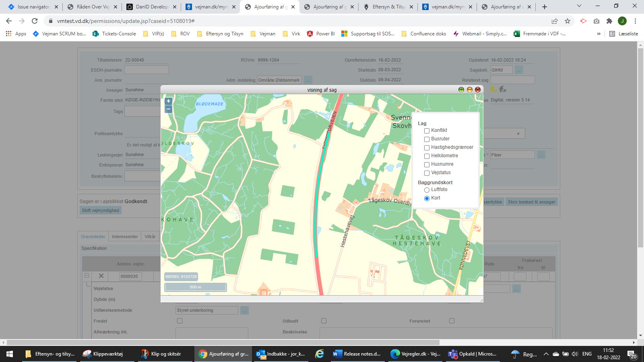
Task: Toggle the Hastighedsgrænser layer checkbox
Action: pos(427,148)
